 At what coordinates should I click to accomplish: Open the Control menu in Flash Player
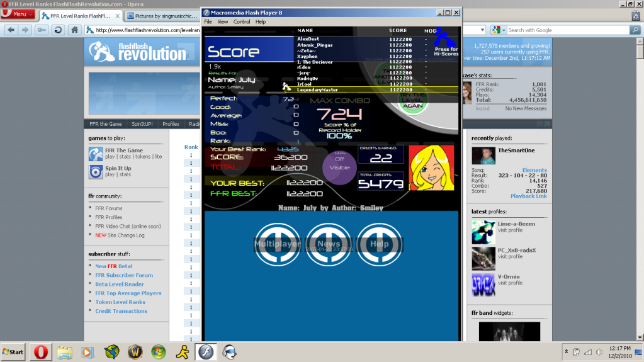242,21
